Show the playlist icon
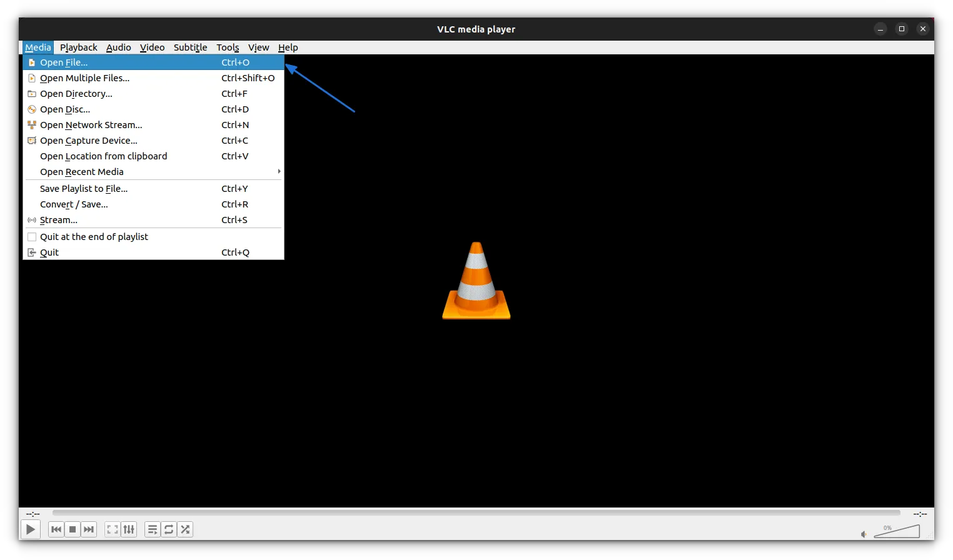 pyautogui.click(x=153, y=529)
